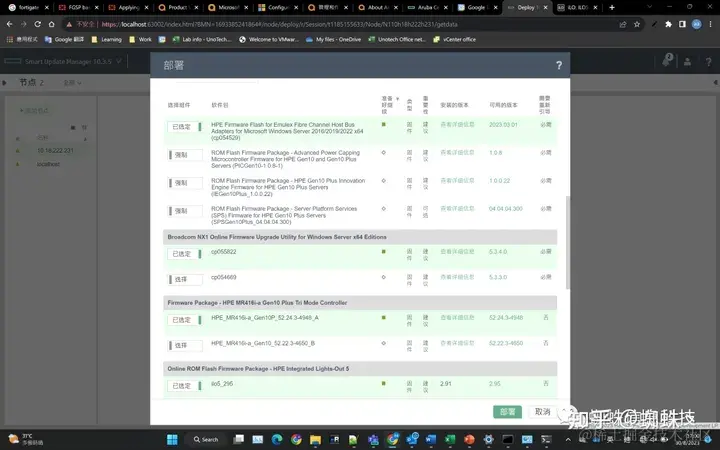Toggle 强制 for Innovation Engine firmware row

[x=185, y=183]
